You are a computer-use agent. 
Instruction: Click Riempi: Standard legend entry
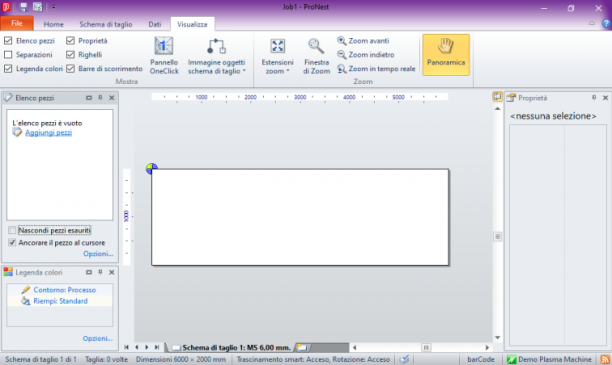[60, 301]
